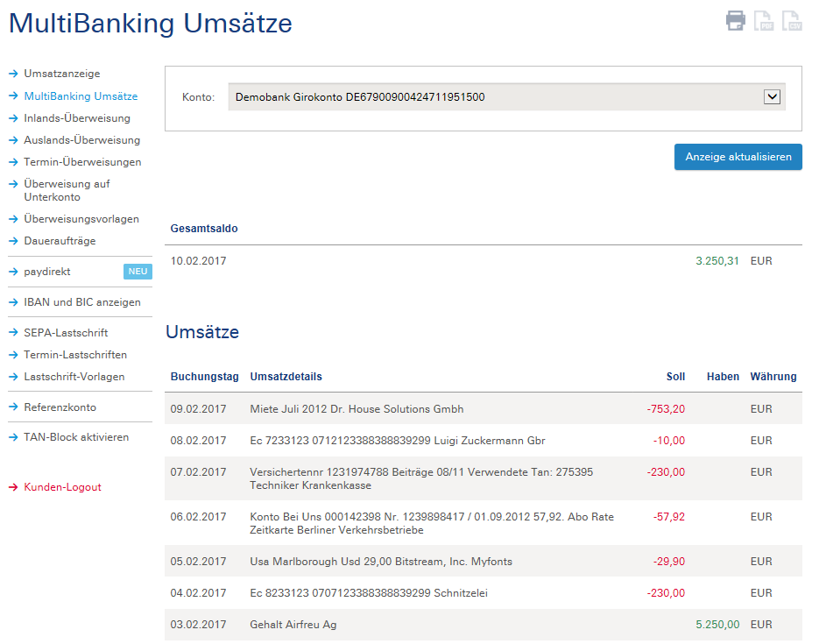Click the dropdown arrow on the Demobank Girokonto selector
The width and height of the screenshot is (819, 644).
[772, 96]
